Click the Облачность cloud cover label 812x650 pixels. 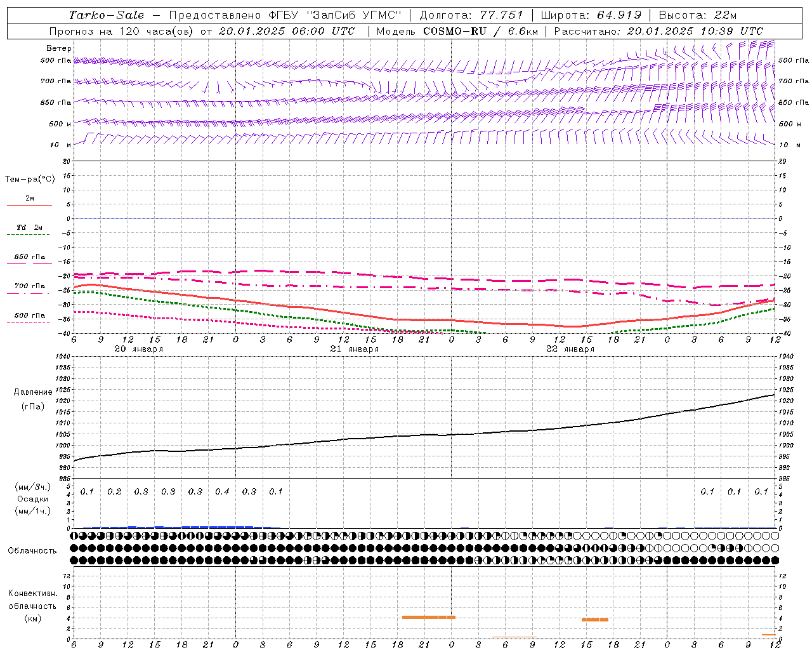32,551
